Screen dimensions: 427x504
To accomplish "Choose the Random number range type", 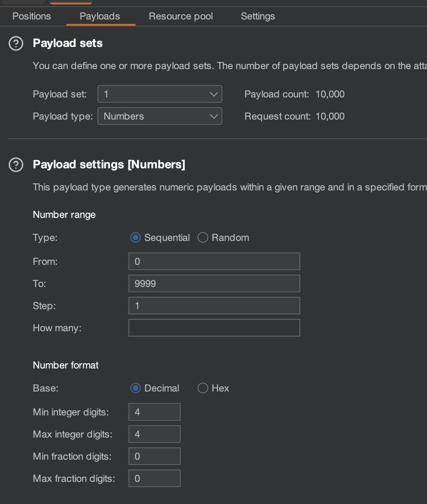I will click(203, 238).
